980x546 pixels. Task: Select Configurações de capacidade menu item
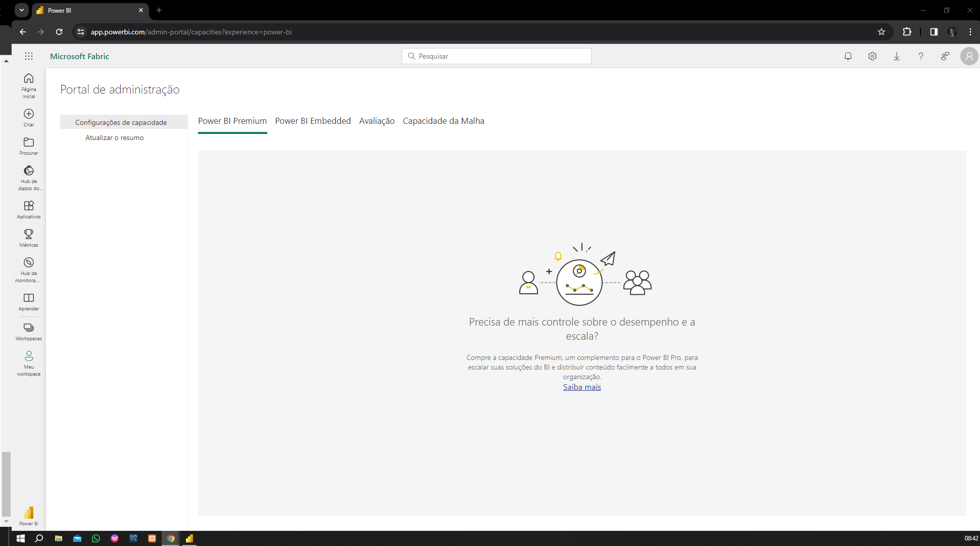click(x=124, y=122)
